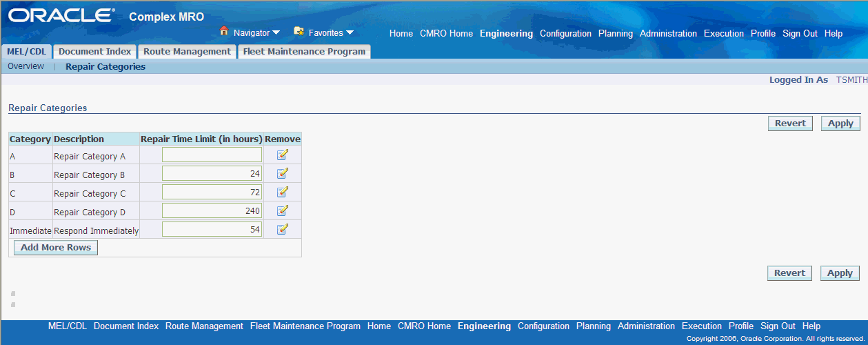Click the Category column header
Viewport: 868px width, 345px height.
point(30,139)
